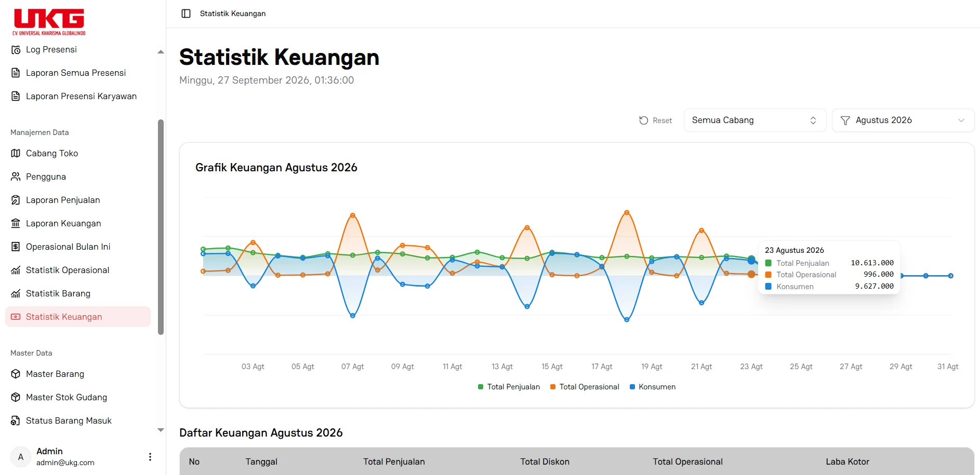
Task: Open Master Stok Gudang page
Action: (78, 398)
